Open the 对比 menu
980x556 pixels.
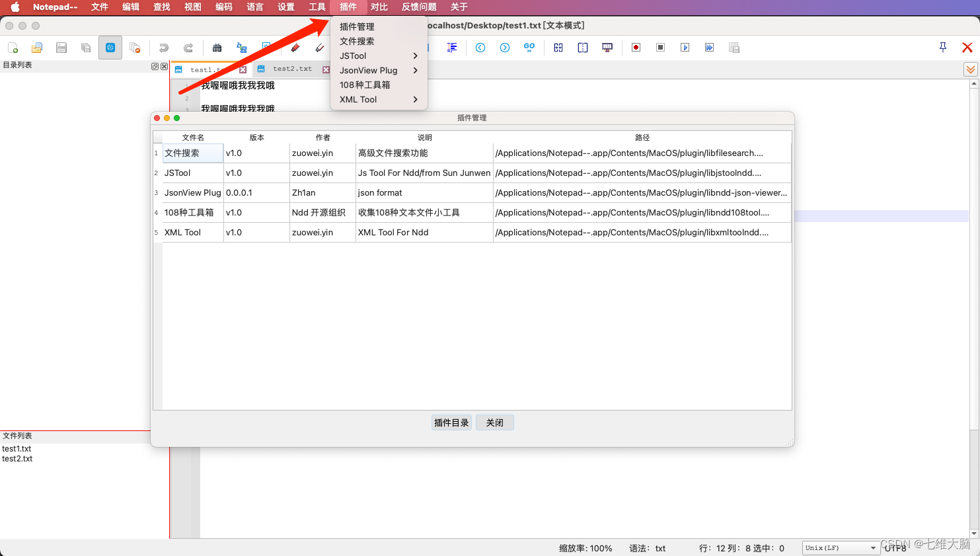tap(379, 7)
